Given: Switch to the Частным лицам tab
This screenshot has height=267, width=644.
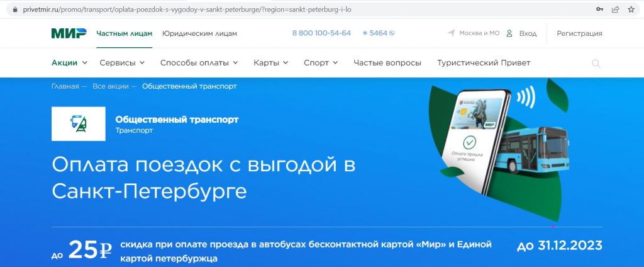Looking at the screenshot, I should click(125, 33).
